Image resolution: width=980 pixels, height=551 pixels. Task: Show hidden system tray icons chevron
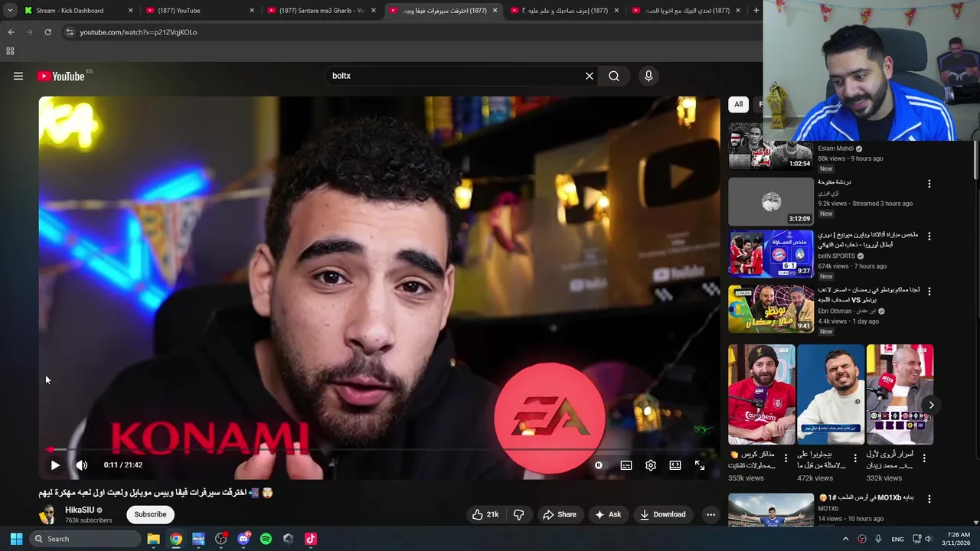[845, 539]
